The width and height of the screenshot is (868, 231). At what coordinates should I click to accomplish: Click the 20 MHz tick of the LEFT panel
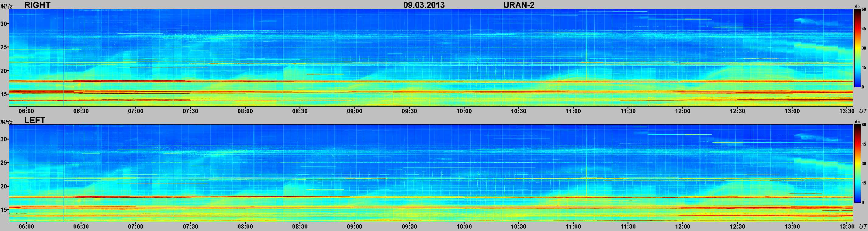pyautogui.click(x=3, y=186)
